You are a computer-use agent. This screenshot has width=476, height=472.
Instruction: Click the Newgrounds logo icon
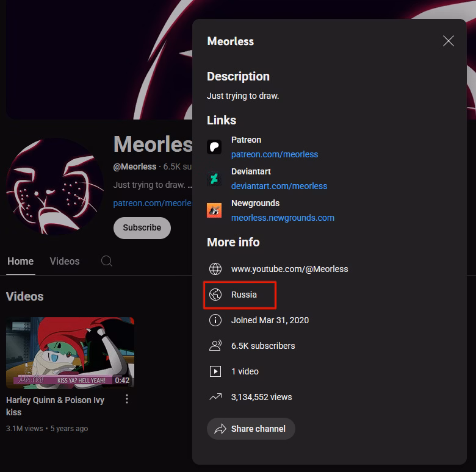(214, 210)
